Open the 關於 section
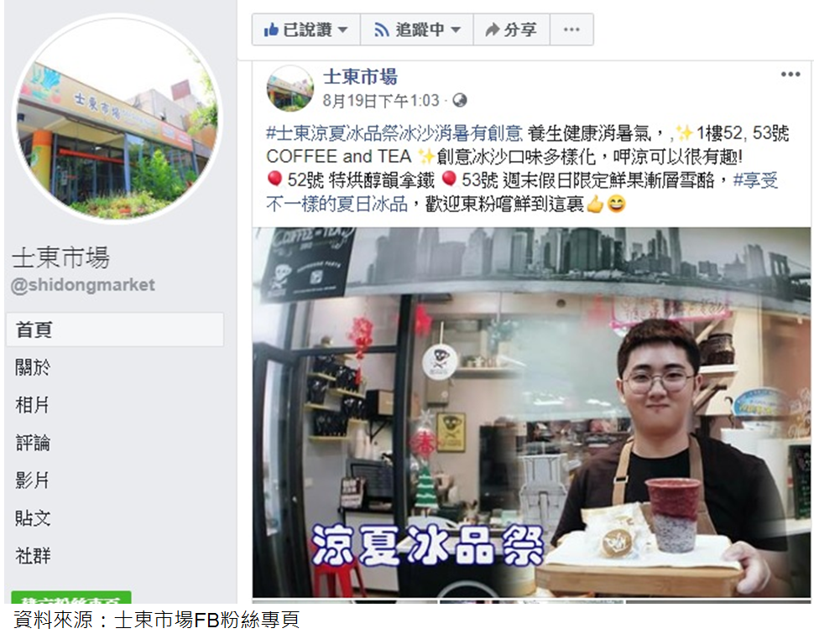814x644 pixels. click(33, 367)
